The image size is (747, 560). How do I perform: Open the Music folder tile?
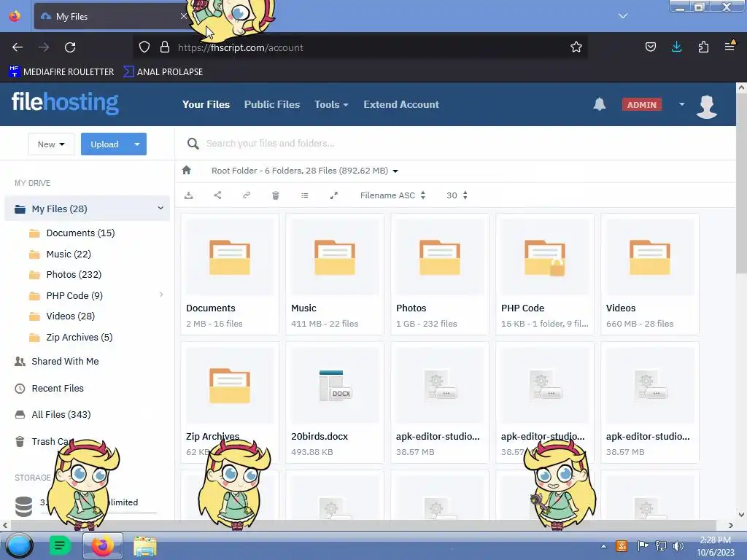334,274
